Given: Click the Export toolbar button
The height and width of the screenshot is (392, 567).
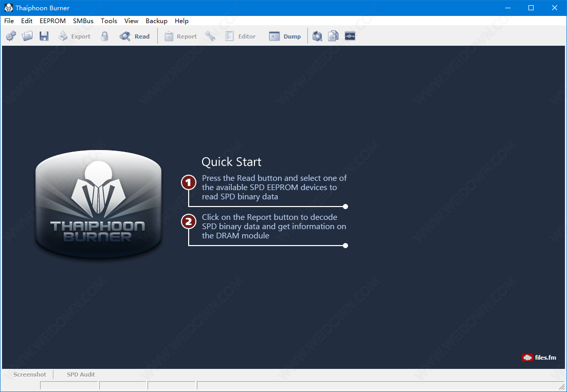Looking at the screenshot, I should point(75,36).
